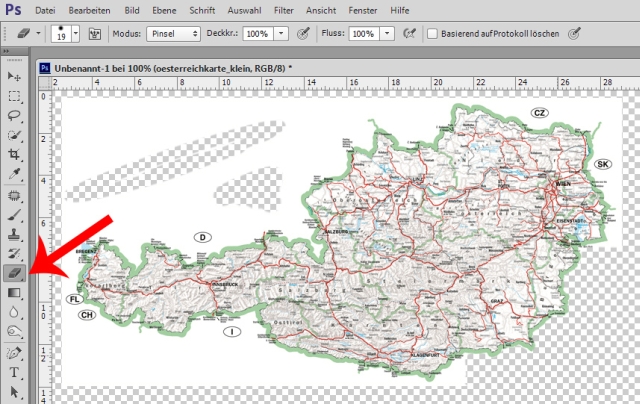Select the Move tool
640x404 pixels.
click(x=14, y=77)
